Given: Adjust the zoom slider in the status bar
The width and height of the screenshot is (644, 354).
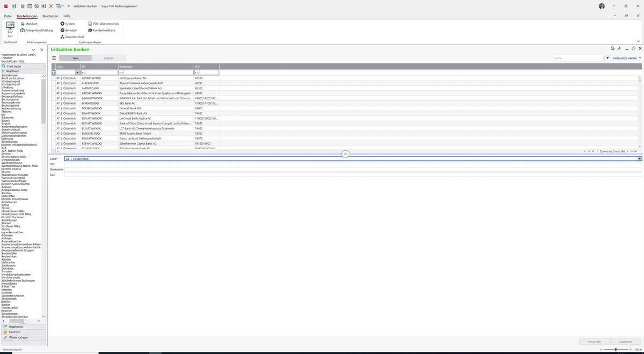Looking at the screenshot, I should click(616, 350).
